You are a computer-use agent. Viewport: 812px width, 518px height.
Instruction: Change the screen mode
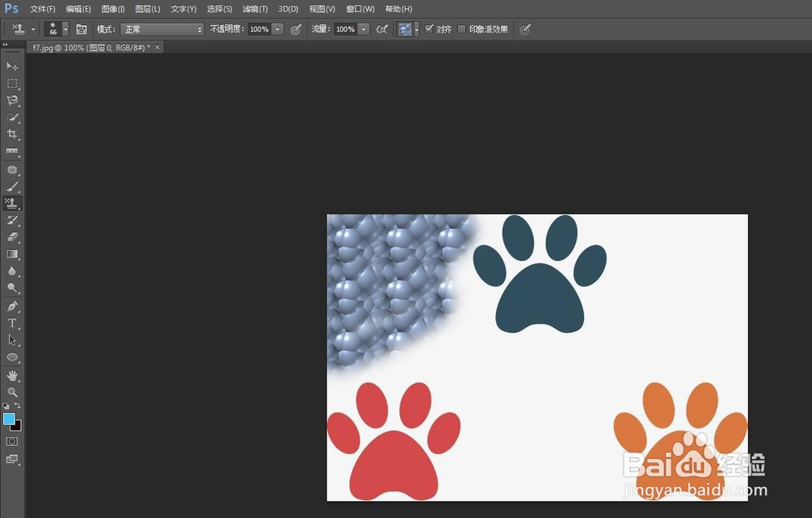tap(12, 459)
